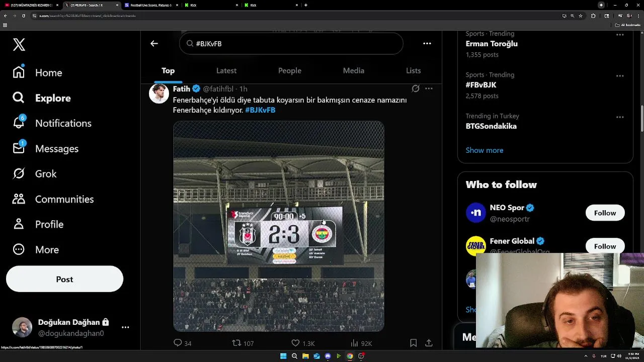This screenshot has width=644, height=362.
Task: Open the scoreboard photo in the post
Action: point(279,226)
